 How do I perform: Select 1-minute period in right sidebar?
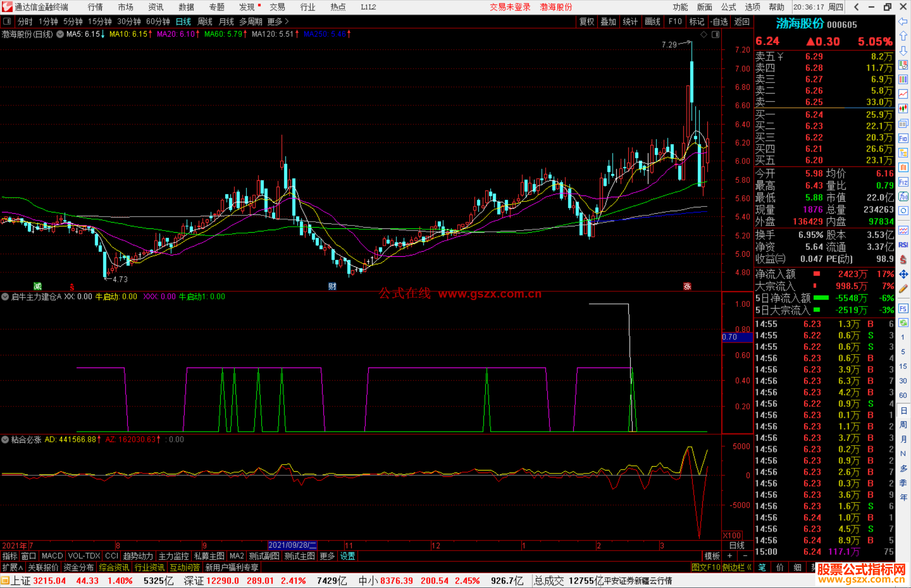(x=903, y=337)
